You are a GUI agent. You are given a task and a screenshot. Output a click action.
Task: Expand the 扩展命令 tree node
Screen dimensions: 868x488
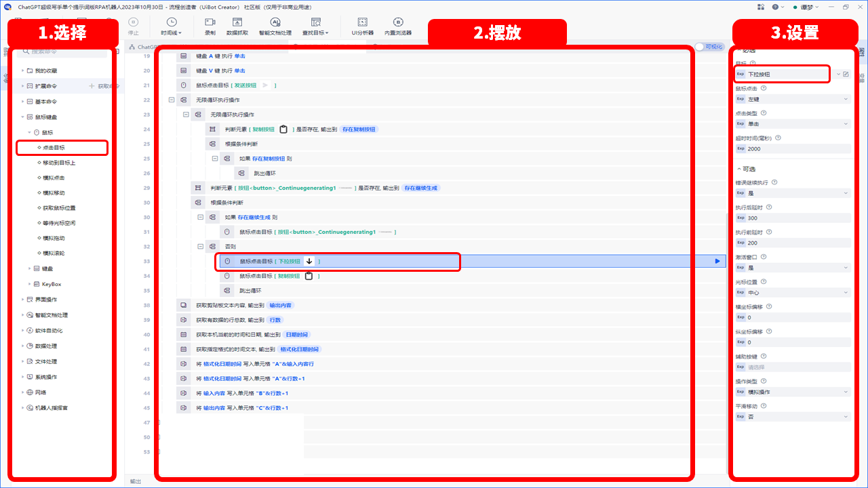(x=22, y=86)
